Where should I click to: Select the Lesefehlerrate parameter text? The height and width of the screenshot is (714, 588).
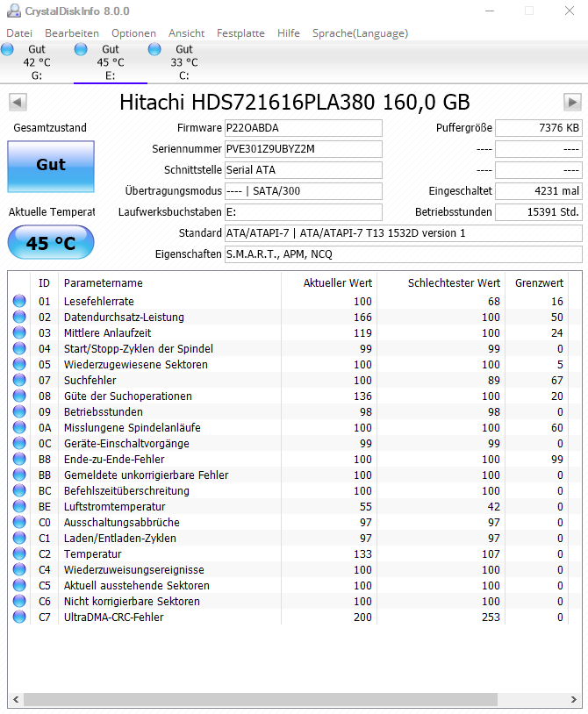(x=99, y=301)
